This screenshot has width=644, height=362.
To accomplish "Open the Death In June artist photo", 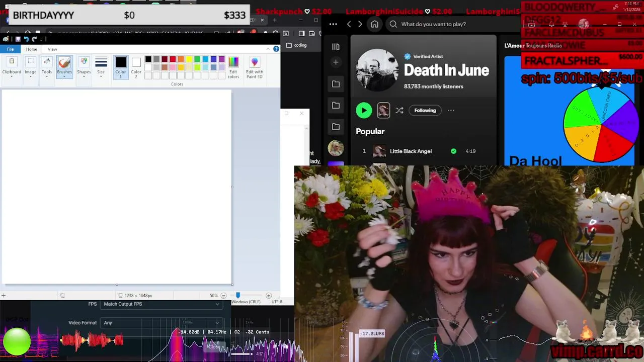I will point(377,70).
